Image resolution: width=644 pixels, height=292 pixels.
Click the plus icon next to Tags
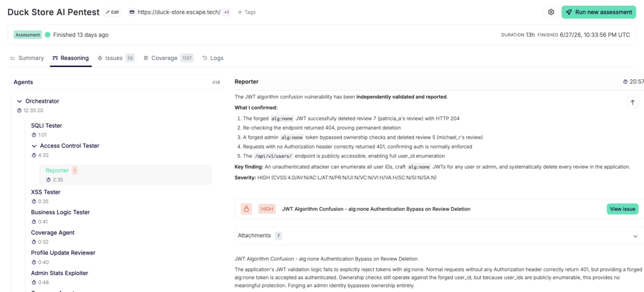240,12
